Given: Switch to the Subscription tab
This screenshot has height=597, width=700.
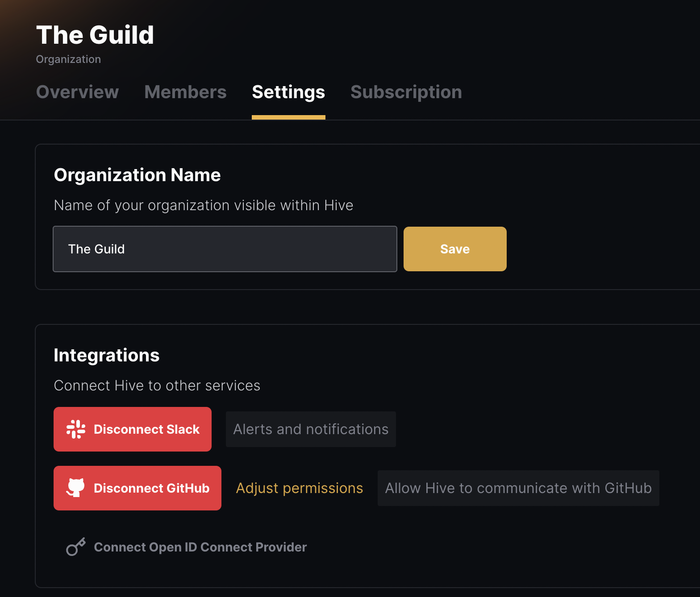Looking at the screenshot, I should 406,92.
